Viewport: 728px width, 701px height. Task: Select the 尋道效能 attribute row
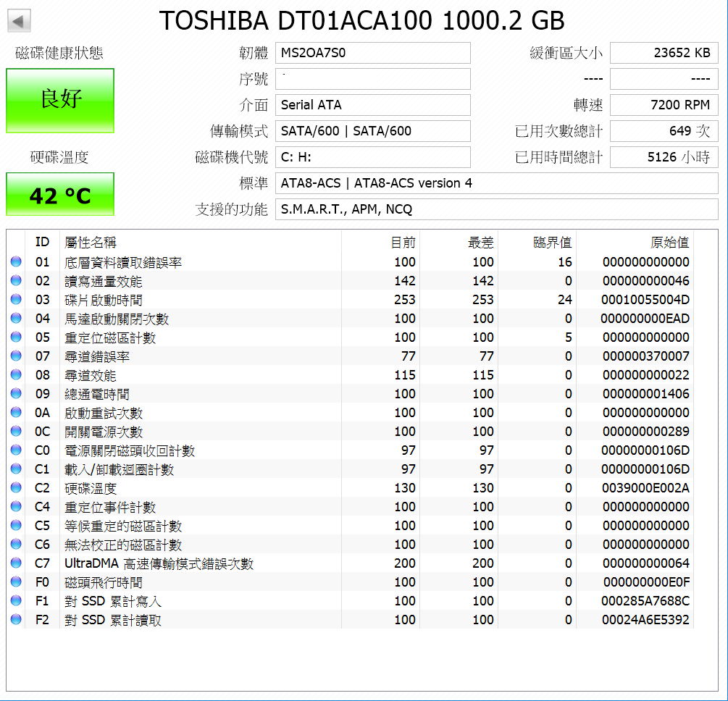[351, 374]
